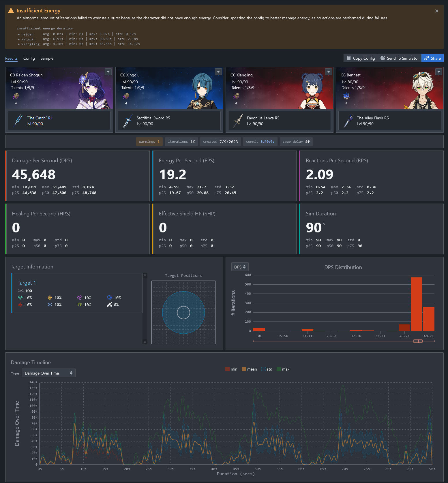Open the Damage Over Time type dropdown
The width and height of the screenshot is (448, 483).
tap(48, 373)
